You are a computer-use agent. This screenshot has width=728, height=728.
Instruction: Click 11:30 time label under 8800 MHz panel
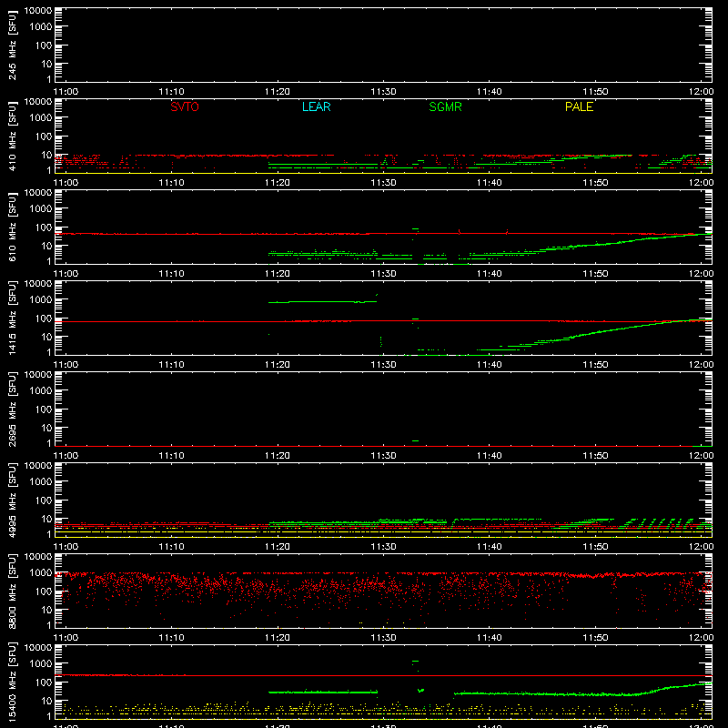[x=383, y=638]
